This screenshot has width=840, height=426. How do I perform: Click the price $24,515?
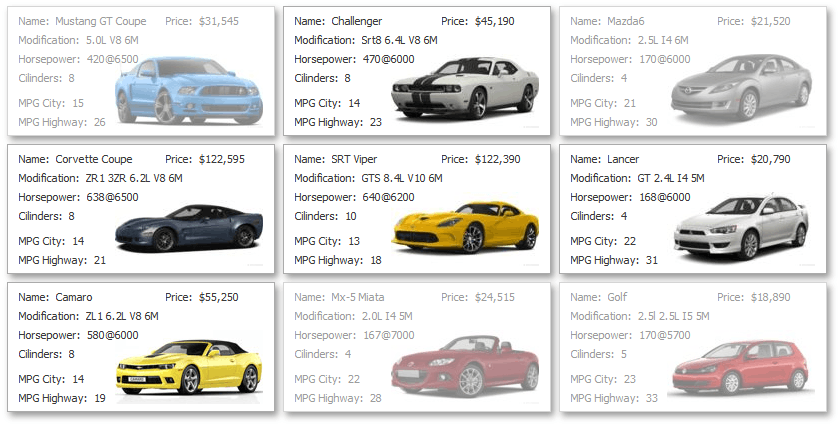tap(494, 297)
